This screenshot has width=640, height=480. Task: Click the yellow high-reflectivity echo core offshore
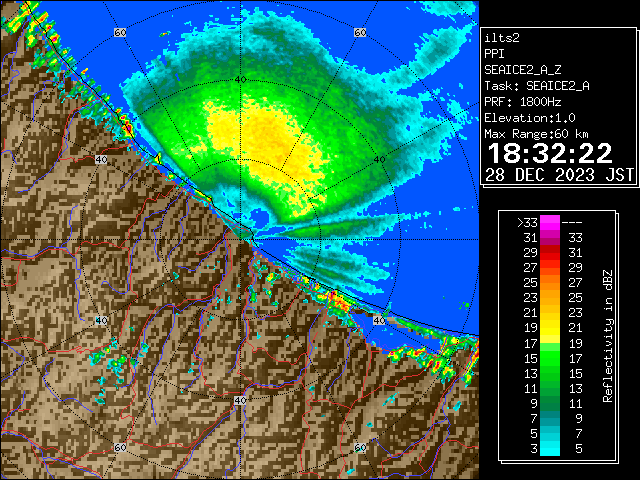pos(266,139)
